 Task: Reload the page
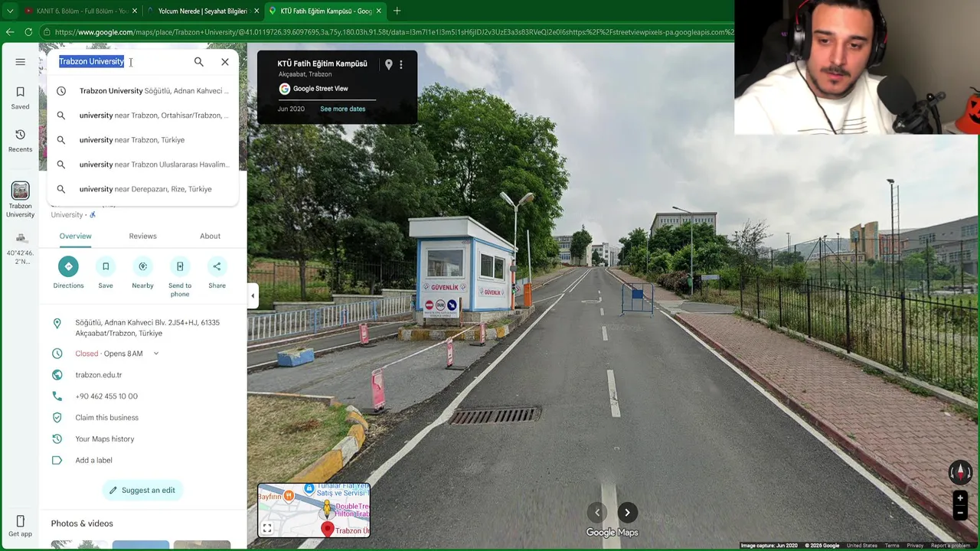pos(28,32)
